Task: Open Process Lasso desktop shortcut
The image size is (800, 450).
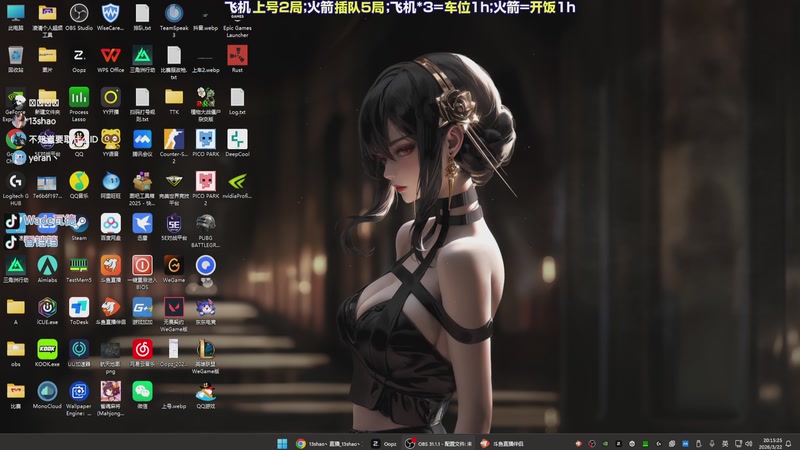Action: pyautogui.click(x=79, y=97)
